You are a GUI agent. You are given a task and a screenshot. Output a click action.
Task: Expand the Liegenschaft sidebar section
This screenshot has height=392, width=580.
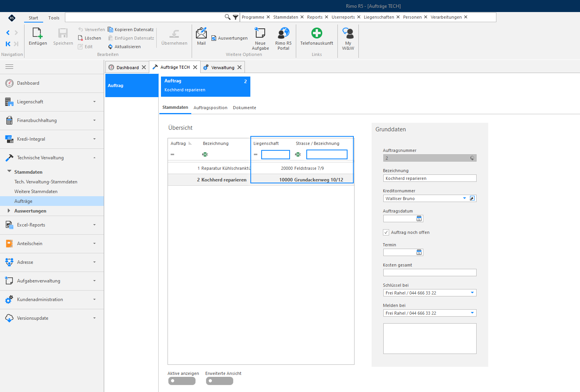click(x=52, y=102)
